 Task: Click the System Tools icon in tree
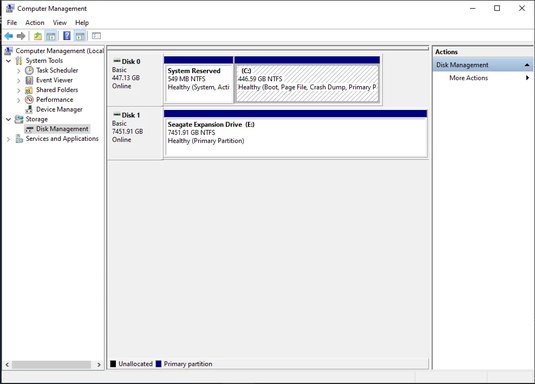[19, 61]
